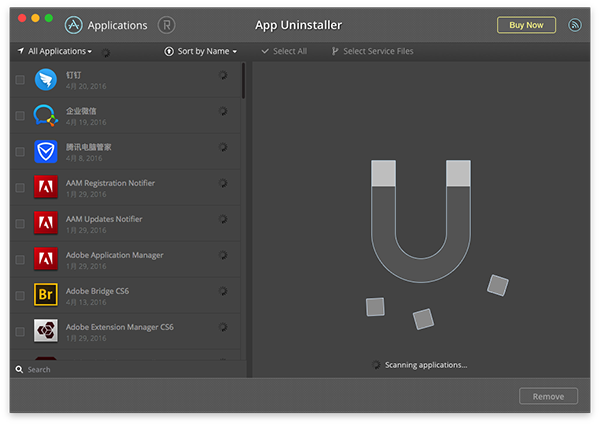Click the Remove button
Viewport: 600px width, 425px height.
(548, 396)
